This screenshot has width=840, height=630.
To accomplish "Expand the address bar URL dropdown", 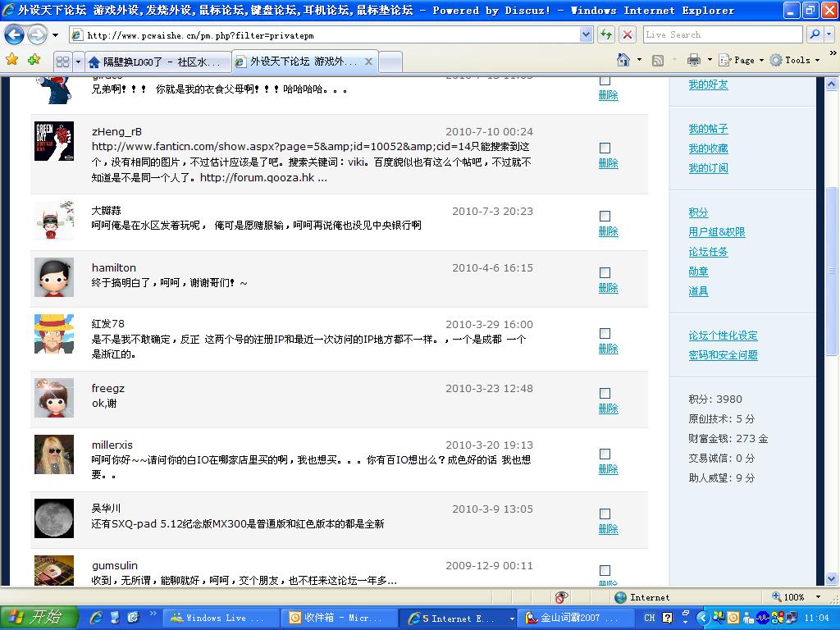I will point(586,34).
